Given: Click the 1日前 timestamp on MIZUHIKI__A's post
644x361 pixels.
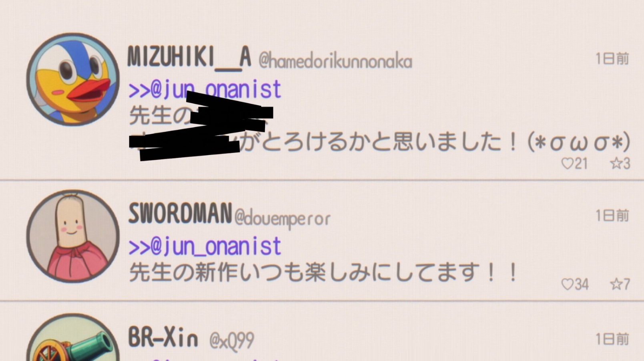Looking at the screenshot, I should click(612, 59).
